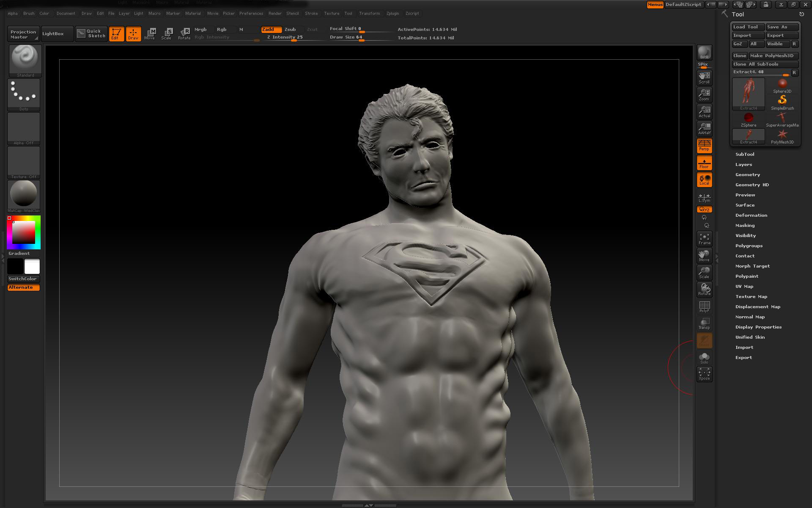Click the Frame mesh icon
The image size is (812, 508).
[704, 239]
